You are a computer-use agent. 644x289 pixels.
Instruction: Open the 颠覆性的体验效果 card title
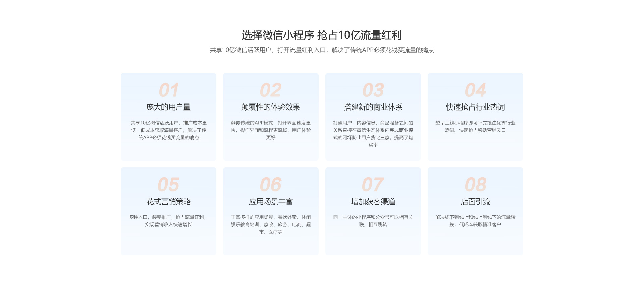tap(271, 107)
